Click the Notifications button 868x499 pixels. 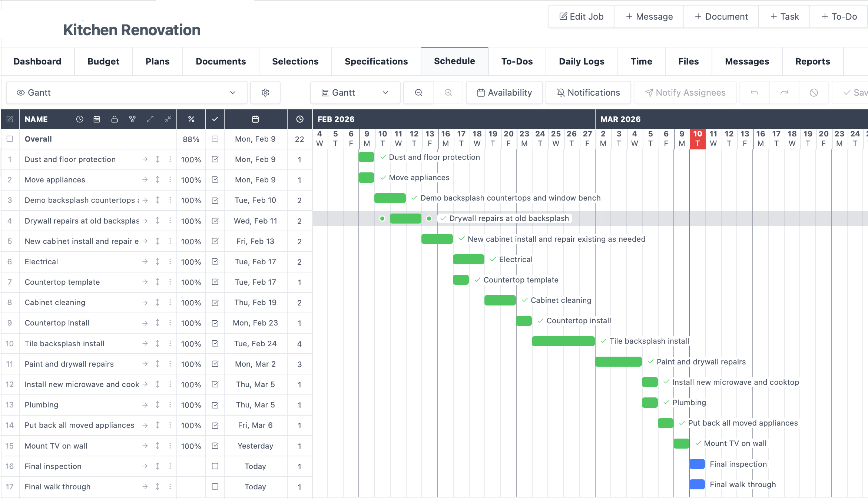588,92
